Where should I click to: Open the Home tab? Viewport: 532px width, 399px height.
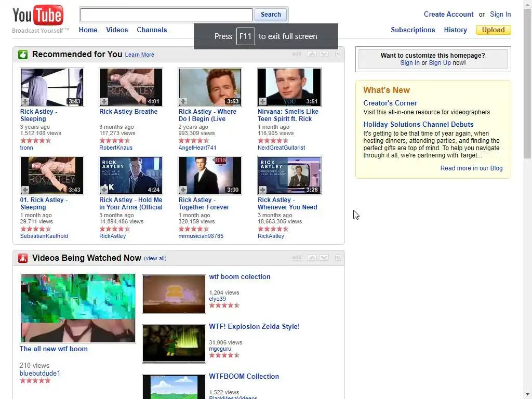(x=88, y=30)
